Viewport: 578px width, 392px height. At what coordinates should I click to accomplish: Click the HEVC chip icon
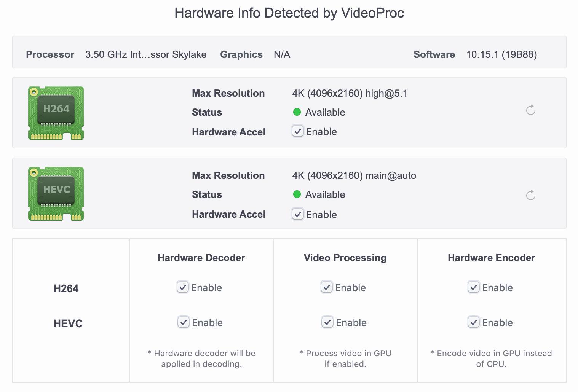pos(56,194)
